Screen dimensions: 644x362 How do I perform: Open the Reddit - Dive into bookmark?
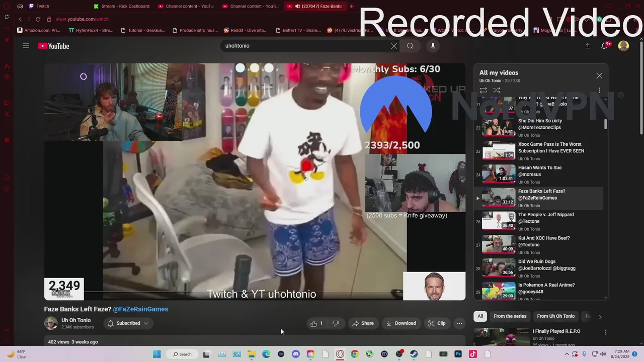246,30
